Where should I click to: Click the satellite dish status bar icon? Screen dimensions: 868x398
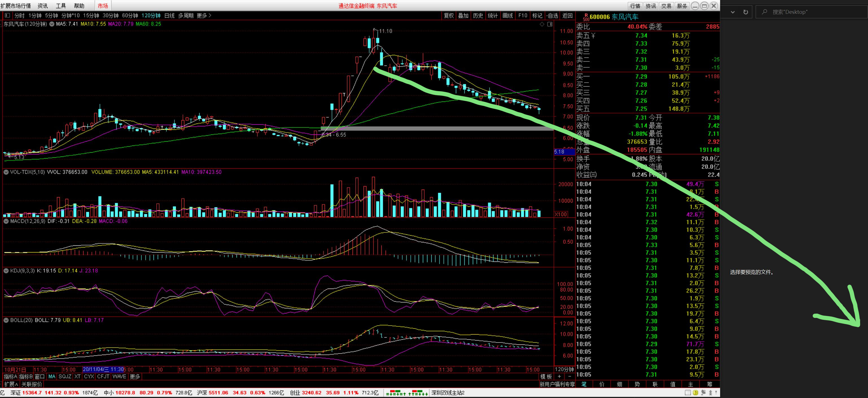click(x=703, y=393)
